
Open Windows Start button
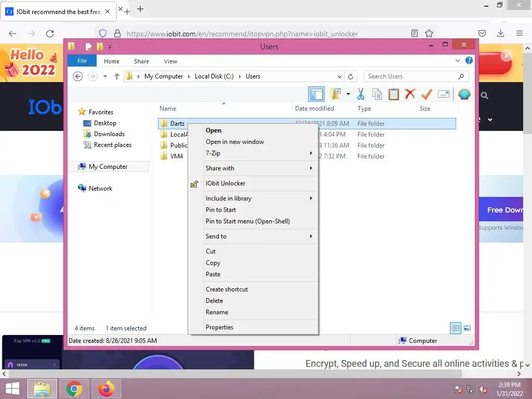[x=12, y=389]
